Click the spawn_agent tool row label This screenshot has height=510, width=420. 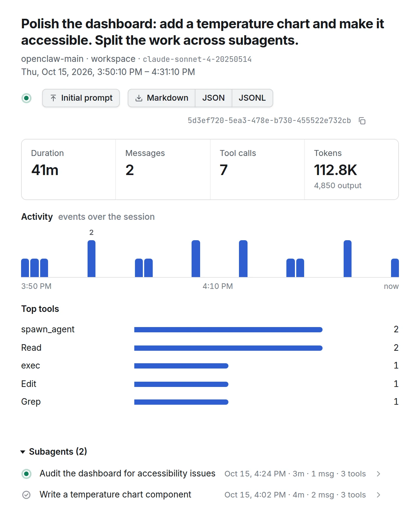[x=48, y=329]
